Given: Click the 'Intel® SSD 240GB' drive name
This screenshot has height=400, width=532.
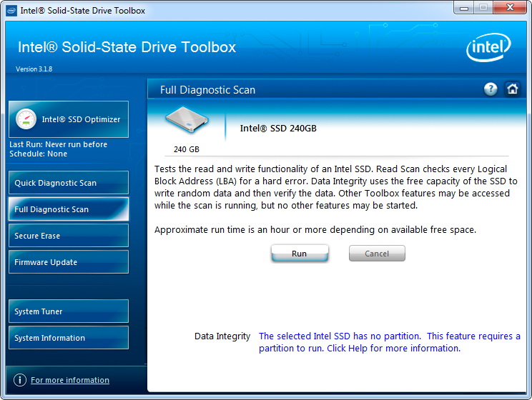Looking at the screenshot, I should coord(278,128).
